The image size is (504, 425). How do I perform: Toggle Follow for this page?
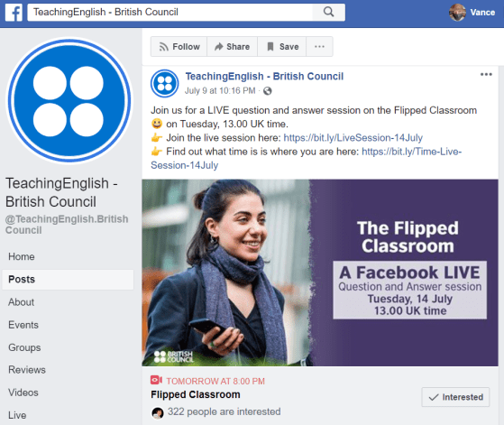coord(179,47)
